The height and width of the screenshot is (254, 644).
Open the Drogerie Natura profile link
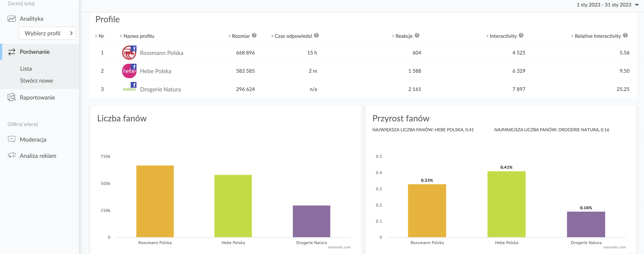click(160, 89)
